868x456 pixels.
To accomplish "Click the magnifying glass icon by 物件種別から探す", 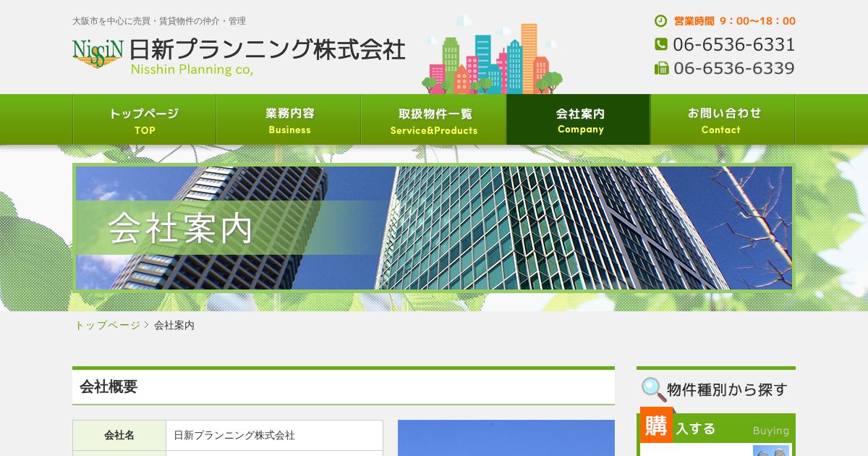I will [654, 389].
